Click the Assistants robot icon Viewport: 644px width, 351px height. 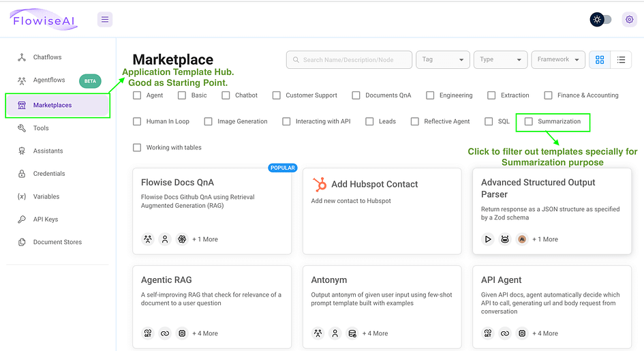(22, 151)
